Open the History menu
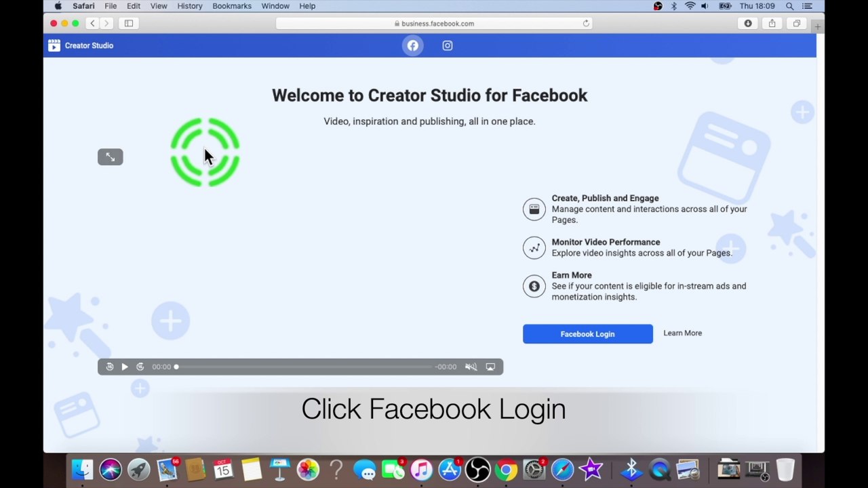868x488 pixels. coord(190,6)
